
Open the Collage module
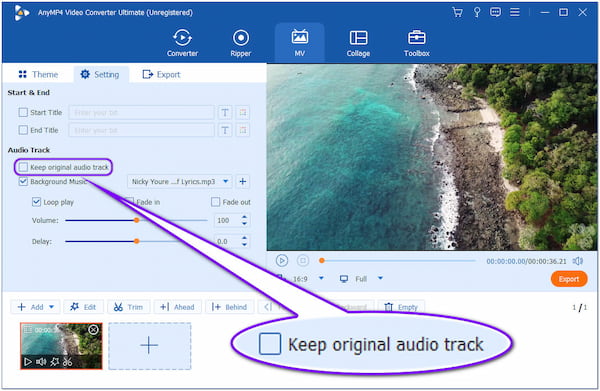358,43
